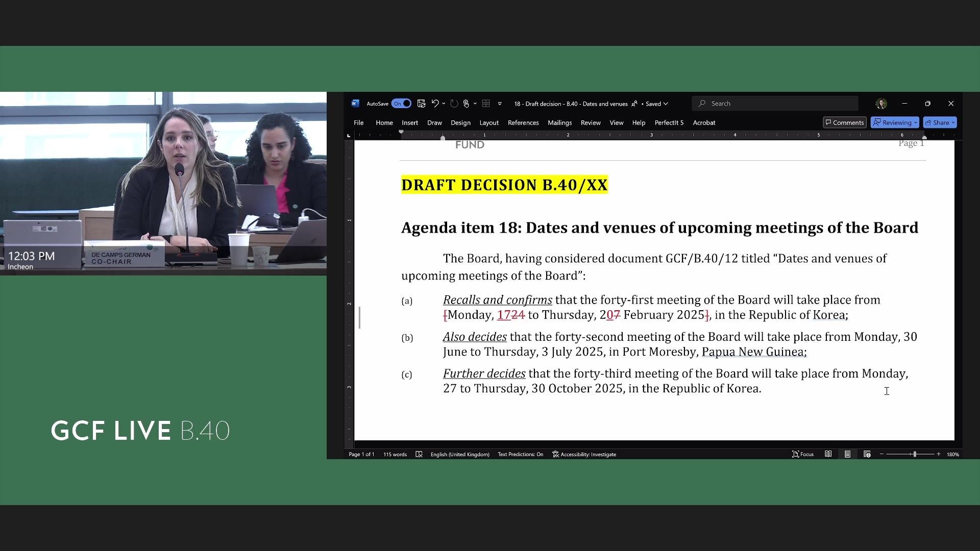The image size is (980, 551).
Task: Open word count from 115 words
Action: tap(395, 455)
